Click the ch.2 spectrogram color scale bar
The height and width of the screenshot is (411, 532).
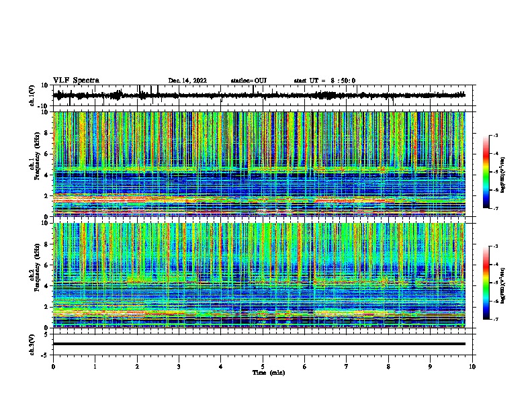tap(486, 283)
